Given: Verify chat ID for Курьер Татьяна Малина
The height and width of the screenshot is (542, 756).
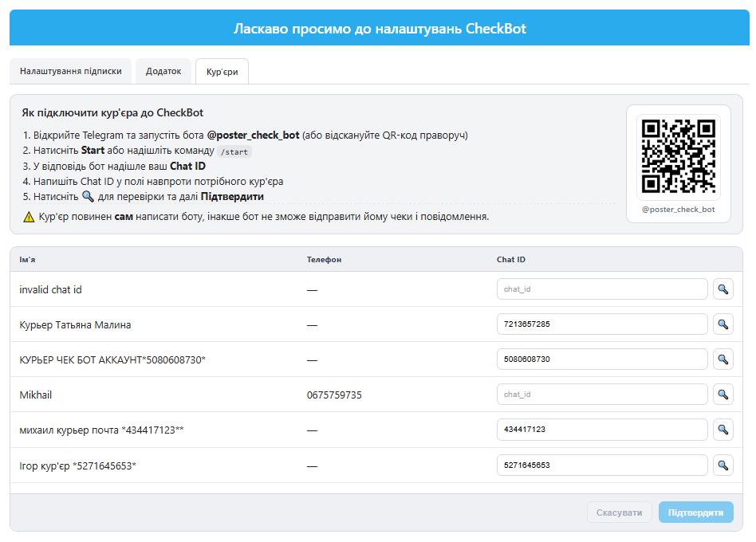Looking at the screenshot, I should pos(723,324).
